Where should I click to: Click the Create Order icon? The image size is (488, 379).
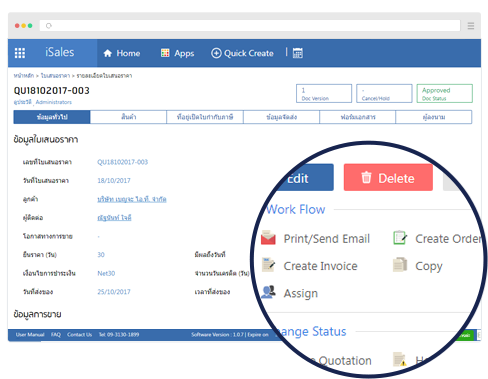point(400,238)
